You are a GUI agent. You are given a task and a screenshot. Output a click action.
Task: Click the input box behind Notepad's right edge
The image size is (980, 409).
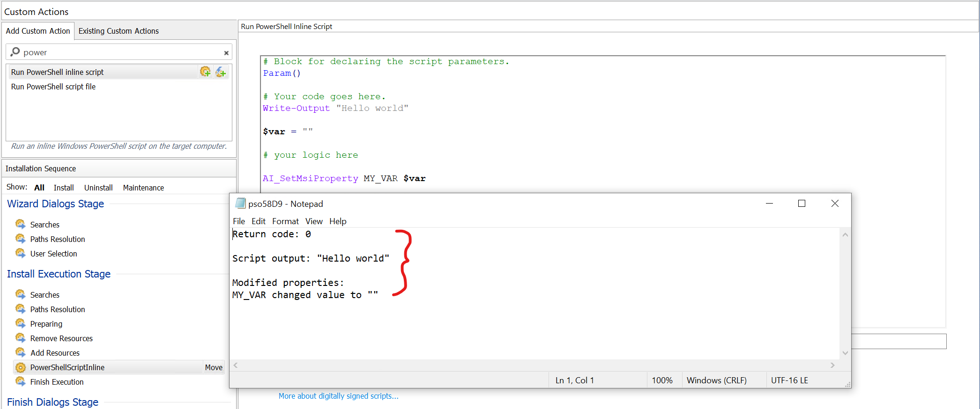[x=898, y=341]
